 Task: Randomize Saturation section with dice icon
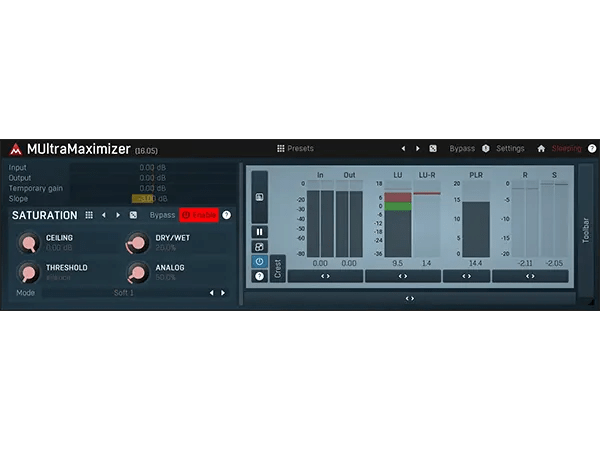[x=133, y=215]
